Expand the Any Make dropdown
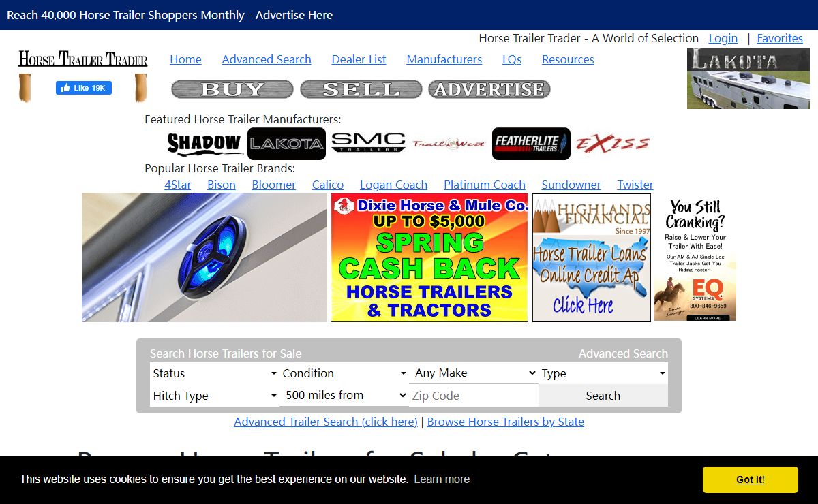Image resolution: width=818 pixels, height=504 pixels. coord(474,373)
